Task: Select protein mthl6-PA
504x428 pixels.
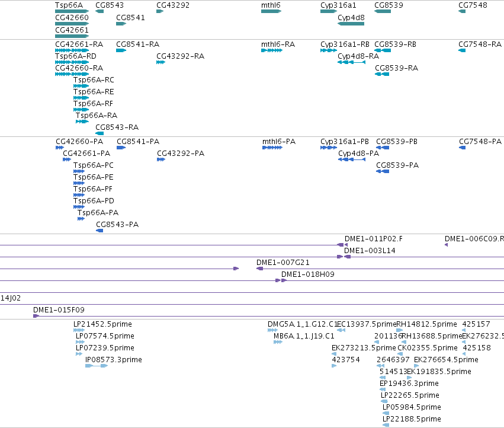Action: point(272,148)
